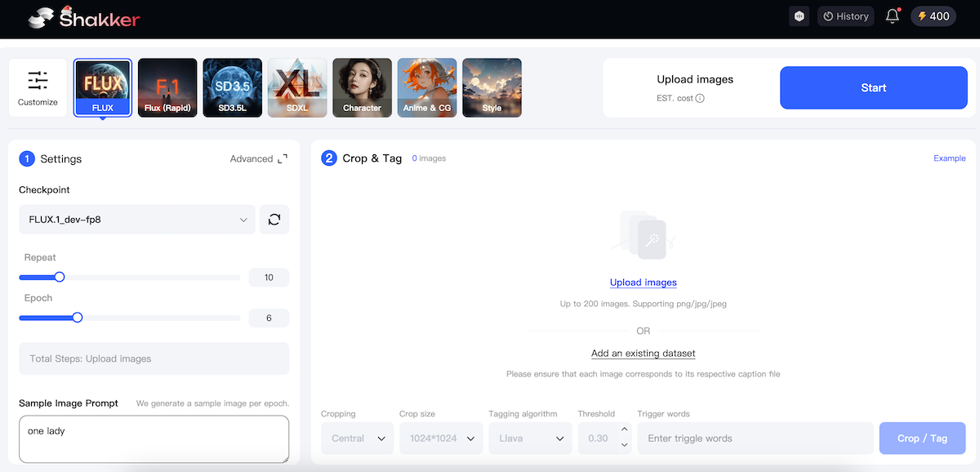
Task: Select the Style training mode icon
Action: [x=492, y=87]
